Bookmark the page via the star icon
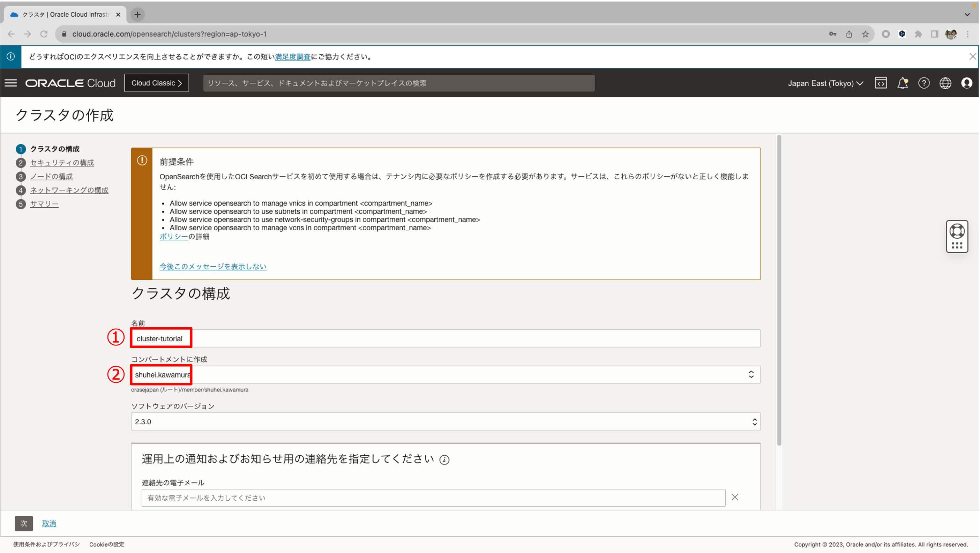Viewport: 980px width, 553px height. 865,34
